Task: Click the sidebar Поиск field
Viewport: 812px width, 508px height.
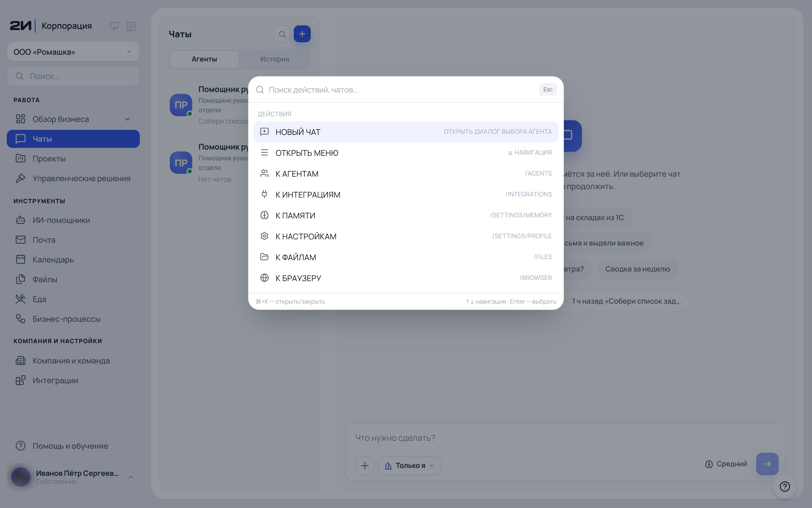Action: coord(73,76)
